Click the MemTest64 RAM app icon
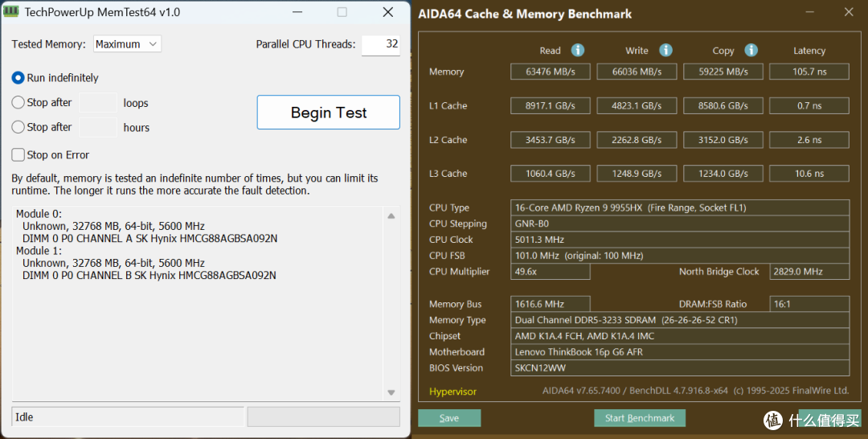The width and height of the screenshot is (868, 439). [10, 11]
